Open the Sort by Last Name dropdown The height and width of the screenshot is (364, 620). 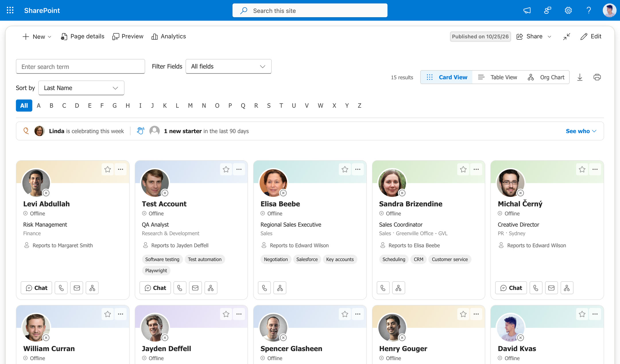click(81, 88)
